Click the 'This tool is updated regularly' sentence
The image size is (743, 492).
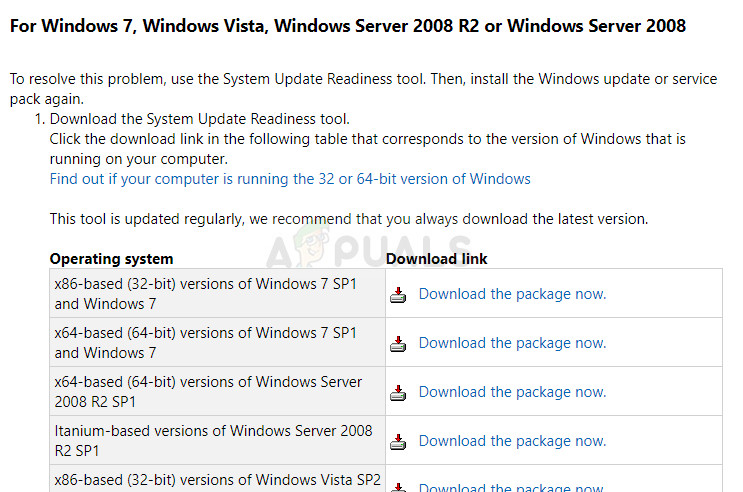[349, 218]
